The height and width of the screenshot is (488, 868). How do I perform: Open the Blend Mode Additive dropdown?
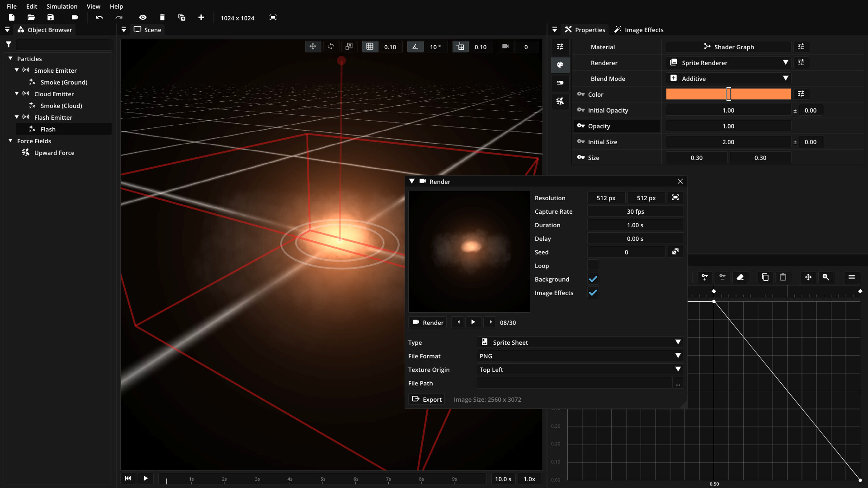728,78
